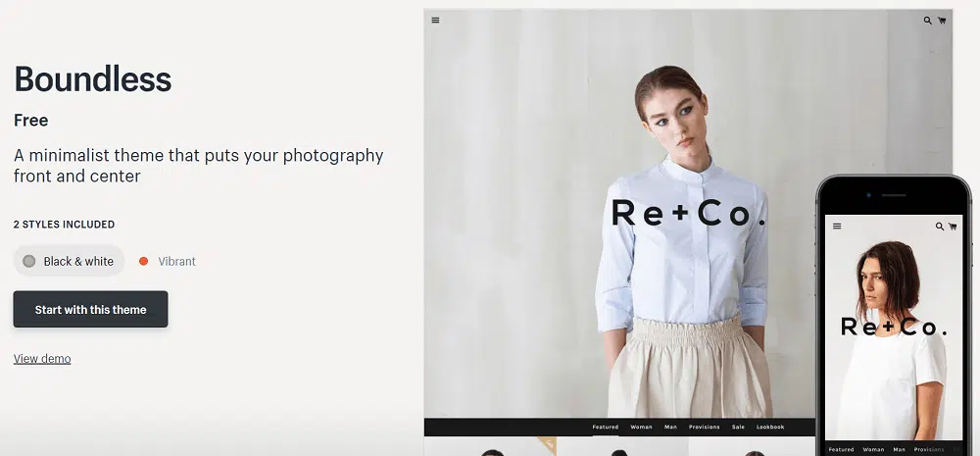The height and width of the screenshot is (456, 980).
Task: Switch to Featured tab in desktop preview
Action: [x=606, y=427]
